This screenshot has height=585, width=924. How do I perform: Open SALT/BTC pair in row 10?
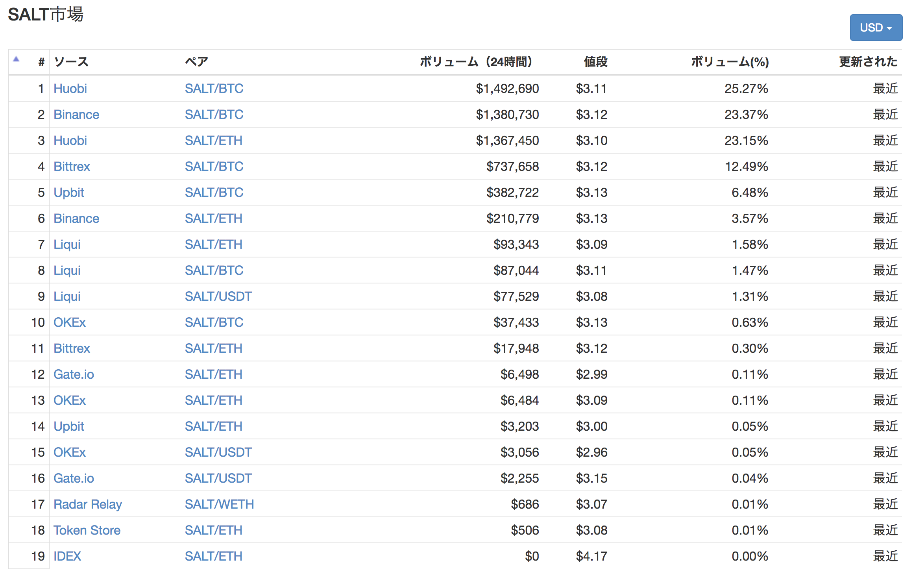pos(214,322)
